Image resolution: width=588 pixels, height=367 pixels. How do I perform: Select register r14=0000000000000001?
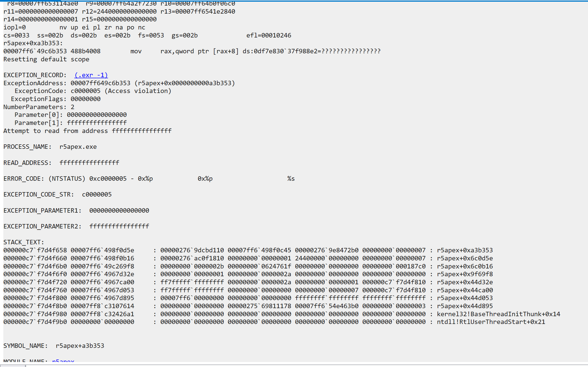tap(41, 19)
